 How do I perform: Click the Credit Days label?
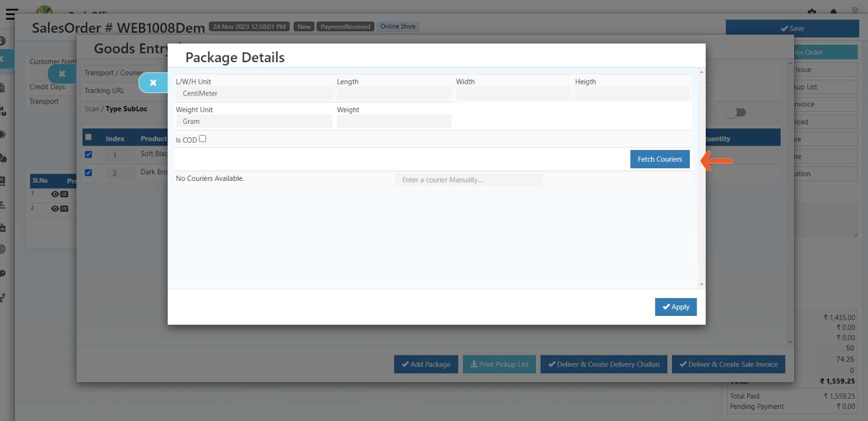[x=47, y=87]
